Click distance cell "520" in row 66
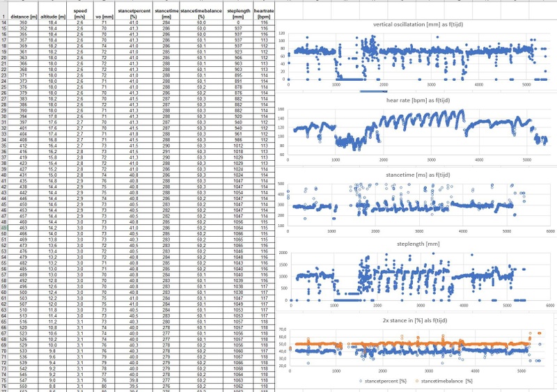Screen dimensions: 557x392 tap(24, 327)
